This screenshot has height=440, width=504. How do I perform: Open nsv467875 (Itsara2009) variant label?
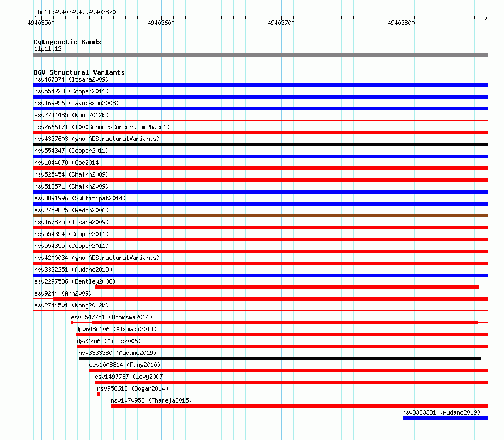(x=71, y=222)
